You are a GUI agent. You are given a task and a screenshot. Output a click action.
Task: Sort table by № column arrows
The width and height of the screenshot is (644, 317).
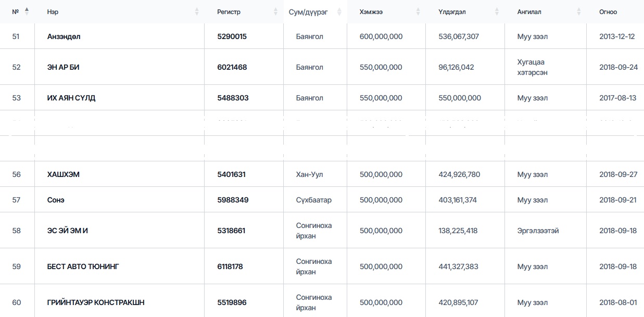click(27, 11)
